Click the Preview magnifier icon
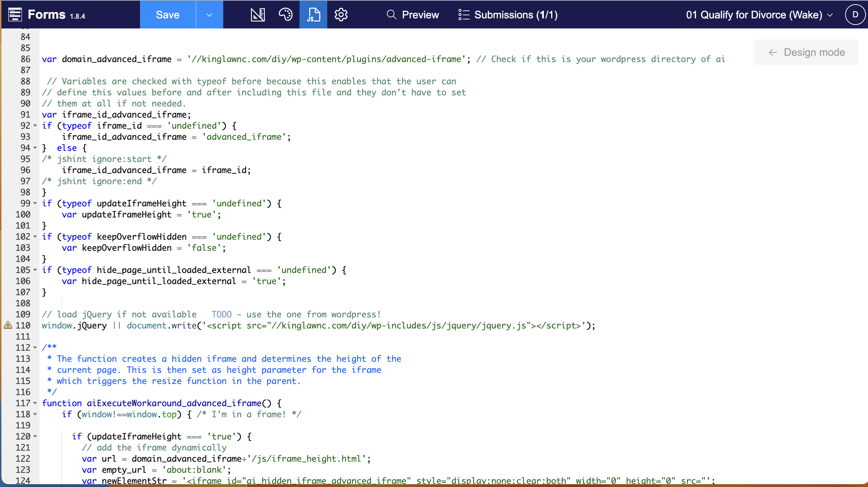This screenshot has height=487, width=868. 391,15
